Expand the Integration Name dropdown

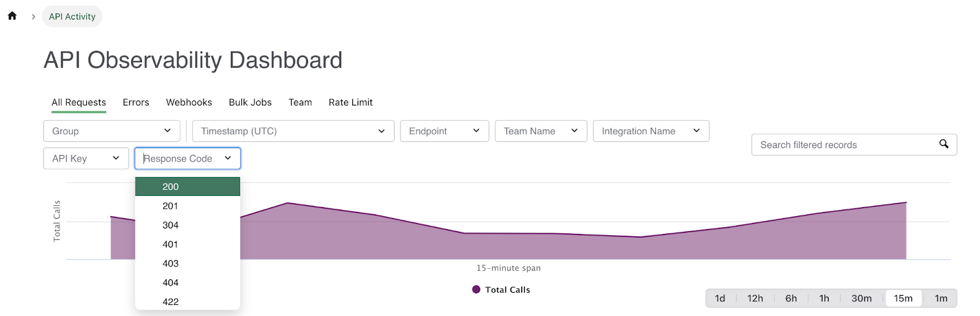650,131
